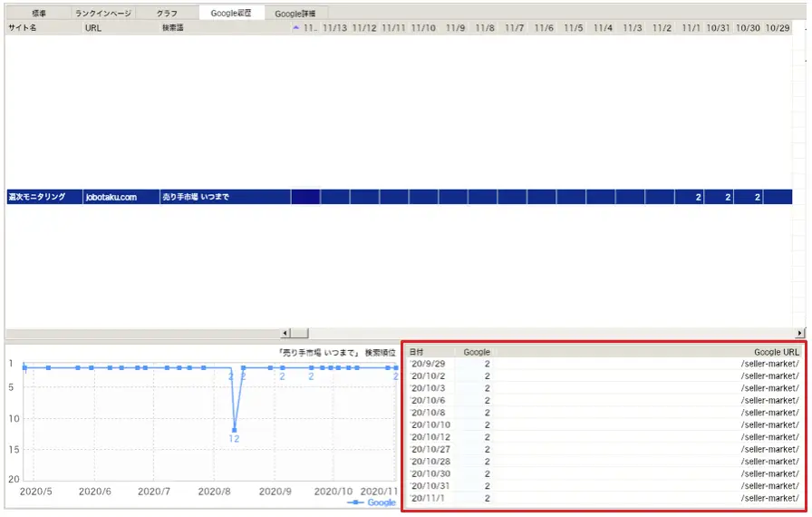Viewport: 812px width, 517px height.
Task: Select the '20/10/30 history row date
Action: click(x=430, y=474)
